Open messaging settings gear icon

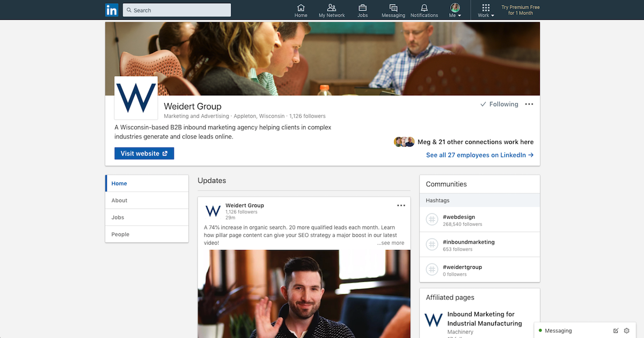[x=626, y=331]
